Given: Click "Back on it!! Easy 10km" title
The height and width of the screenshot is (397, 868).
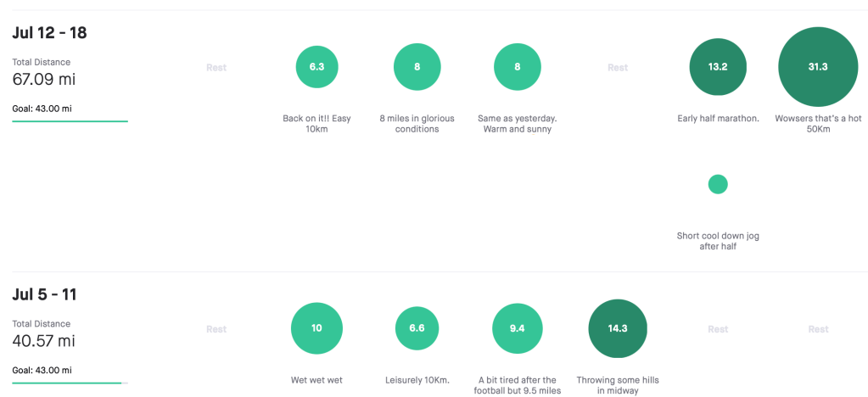Looking at the screenshot, I should 316,124.
